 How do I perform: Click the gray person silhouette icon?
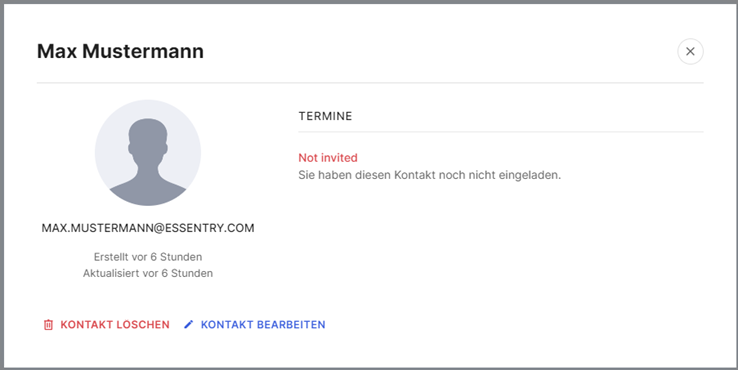pos(148,160)
